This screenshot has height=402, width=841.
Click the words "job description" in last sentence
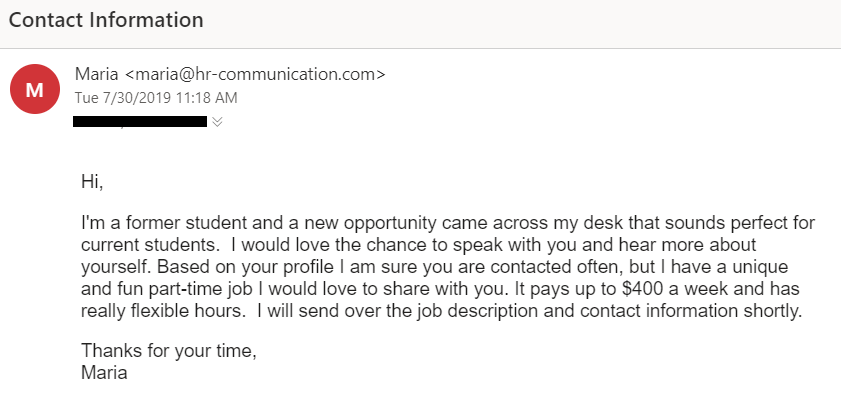[x=488, y=311]
